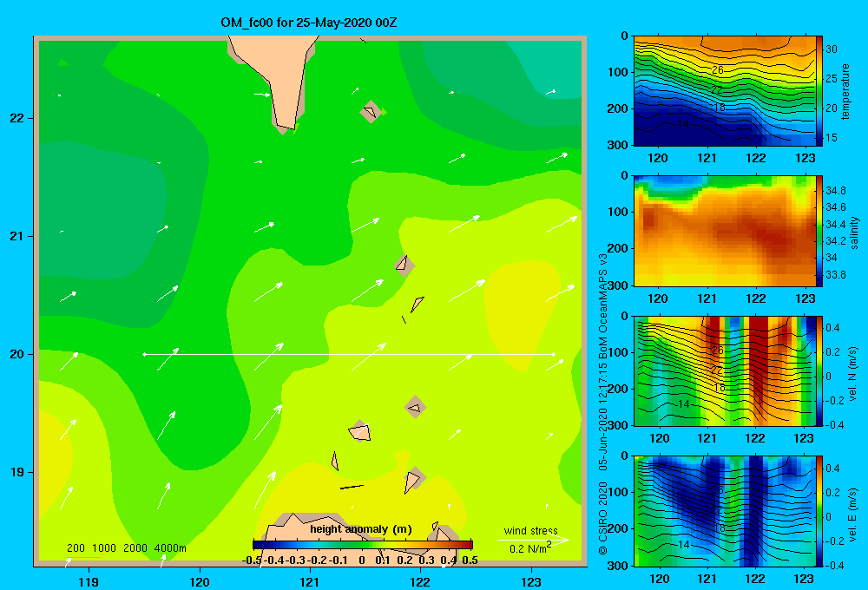This screenshot has width=868, height=590.
Task: Click the salinity color scale bar
Action: (x=819, y=231)
